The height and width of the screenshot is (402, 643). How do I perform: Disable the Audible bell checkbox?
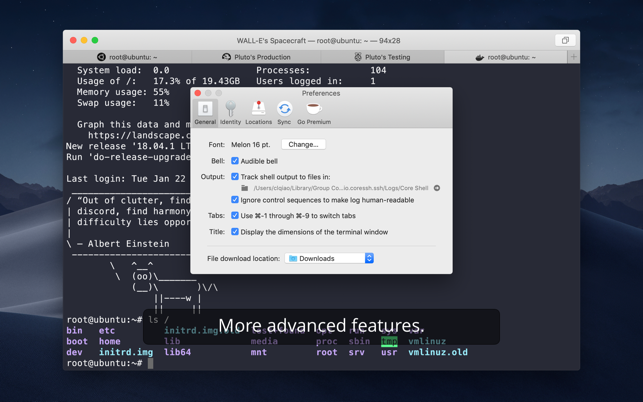point(235,161)
